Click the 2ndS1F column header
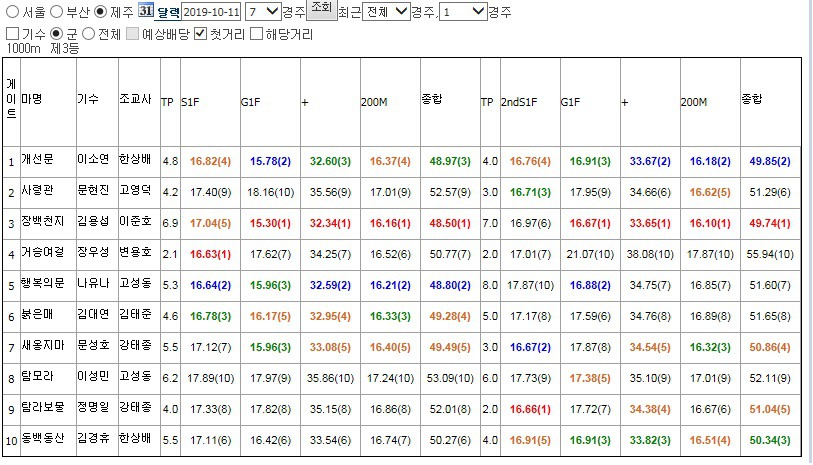Viewport: 813px width, 465px height. point(519,102)
